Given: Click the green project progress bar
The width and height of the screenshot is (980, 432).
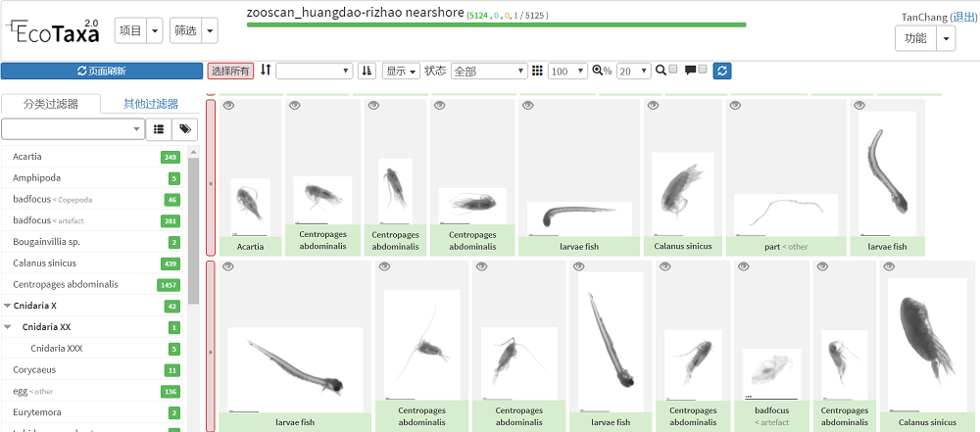Looking at the screenshot, I should [496, 24].
